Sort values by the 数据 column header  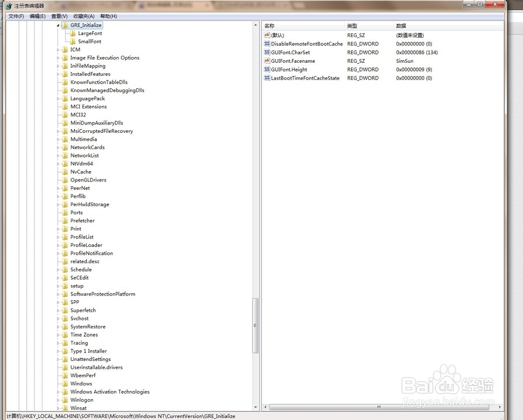click(x=448, y=26)
